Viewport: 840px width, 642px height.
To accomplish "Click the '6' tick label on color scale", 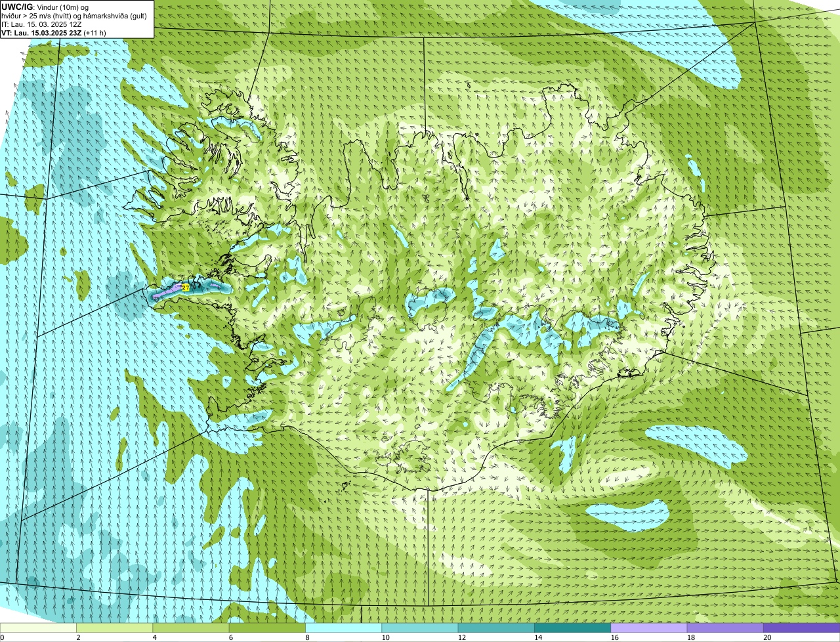I will pos(232,637).
